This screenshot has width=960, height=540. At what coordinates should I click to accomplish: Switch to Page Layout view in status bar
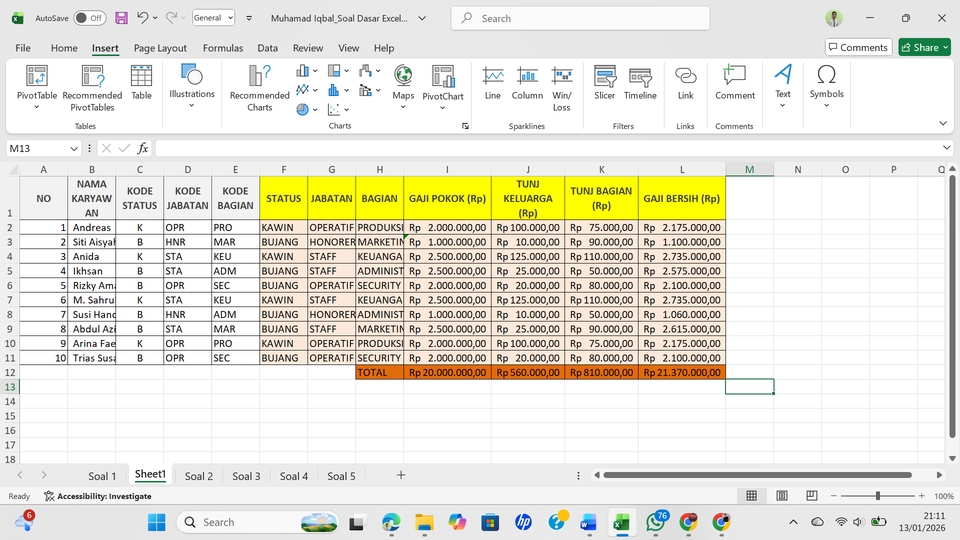pyautogui.click(x=782, y=496)
